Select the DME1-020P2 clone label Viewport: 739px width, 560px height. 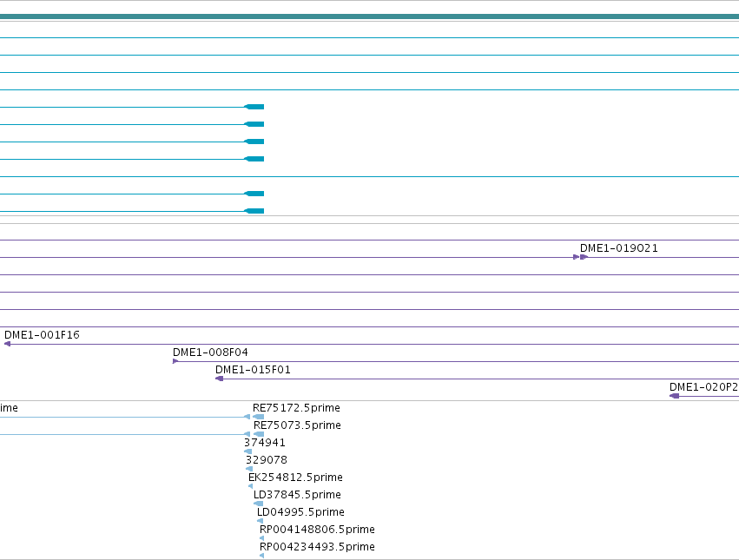click(x=704, y=387)
